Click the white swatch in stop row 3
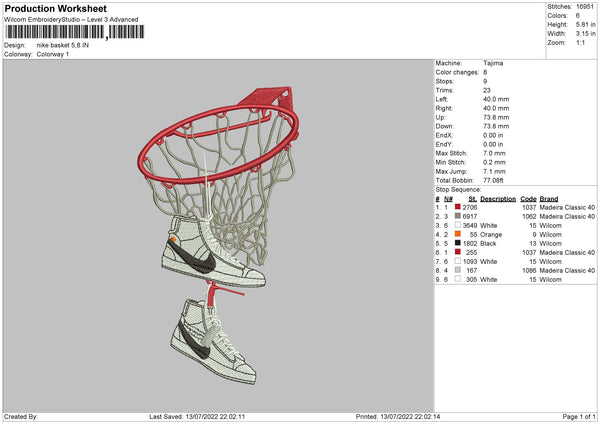600x424 pixels. coord(458,225)
